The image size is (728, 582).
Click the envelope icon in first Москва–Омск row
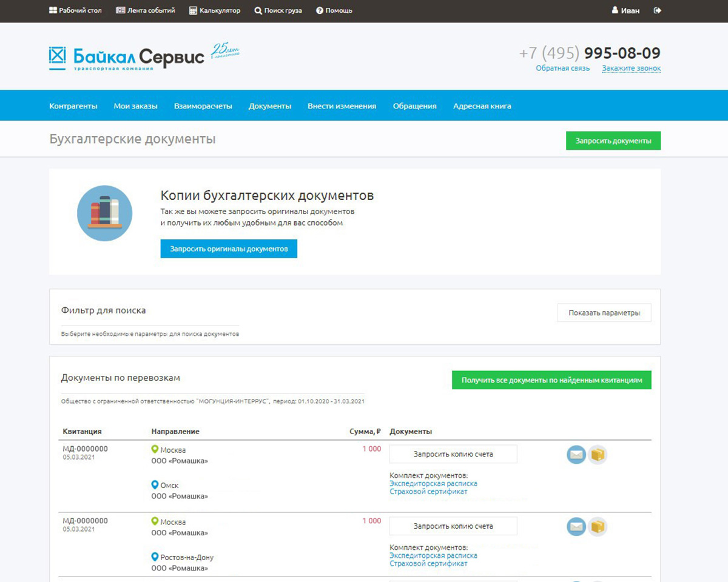[576, 455]
